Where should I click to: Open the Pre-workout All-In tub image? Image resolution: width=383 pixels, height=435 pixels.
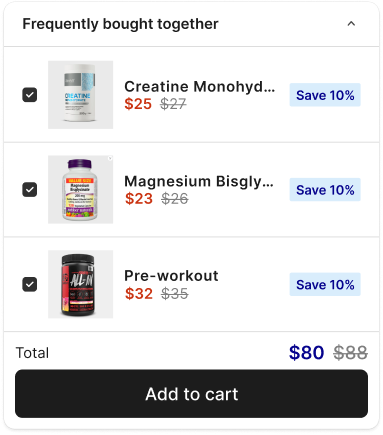coord(80,284)
